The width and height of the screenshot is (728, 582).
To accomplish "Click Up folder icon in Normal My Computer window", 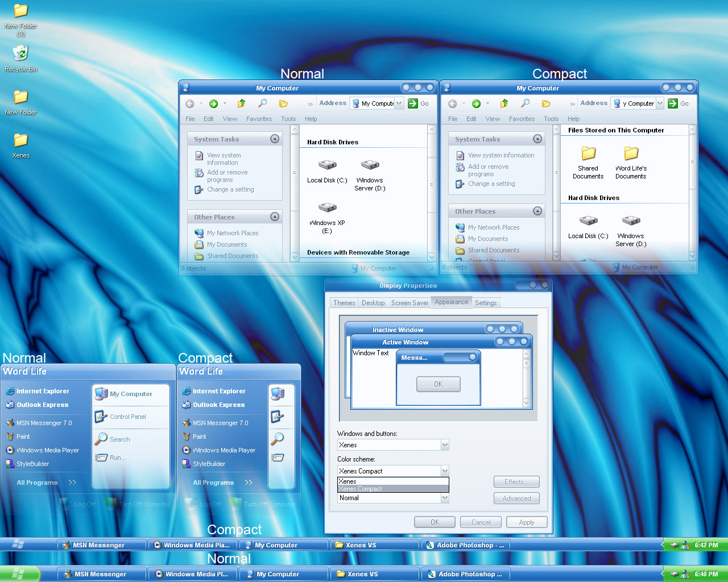I will pyautogui.click(x=241, y=103).
